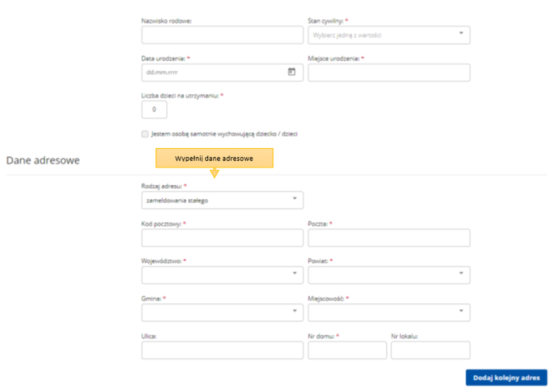This screenshot has width=560, height=392.
Task: Click the Data urodzenia date field
Action: (x=214, y=72)
